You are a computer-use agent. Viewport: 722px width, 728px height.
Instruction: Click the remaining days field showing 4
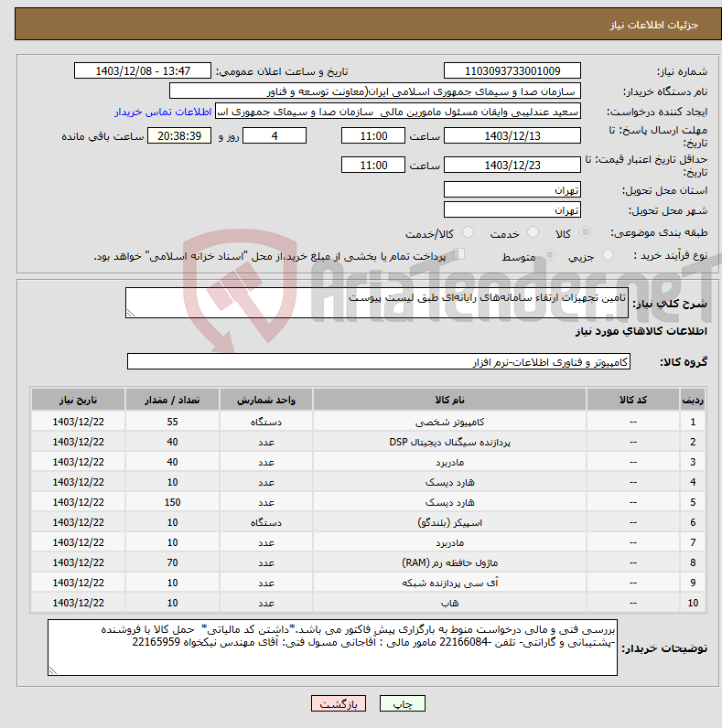click(x=275, y=136)
